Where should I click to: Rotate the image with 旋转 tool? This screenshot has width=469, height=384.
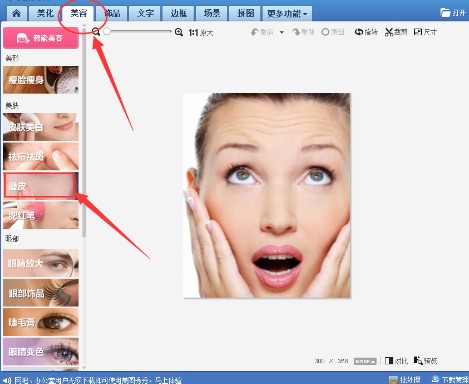coord(366,32)
